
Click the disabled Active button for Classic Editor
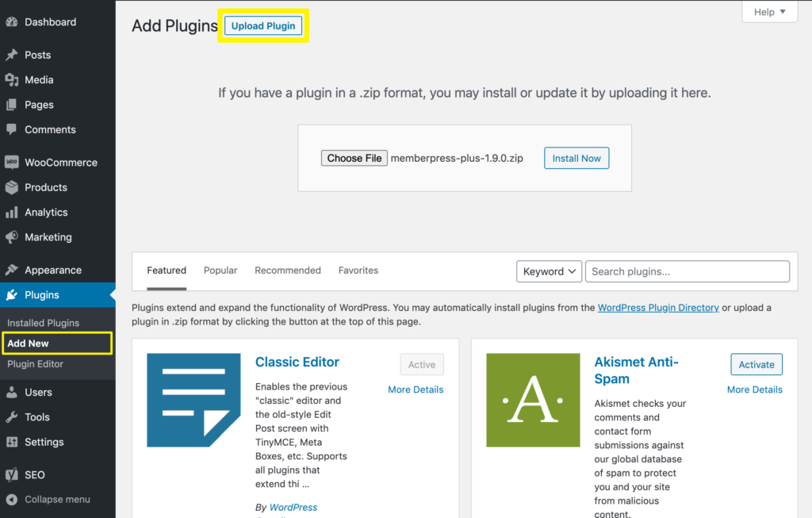(x=422, y=364)
